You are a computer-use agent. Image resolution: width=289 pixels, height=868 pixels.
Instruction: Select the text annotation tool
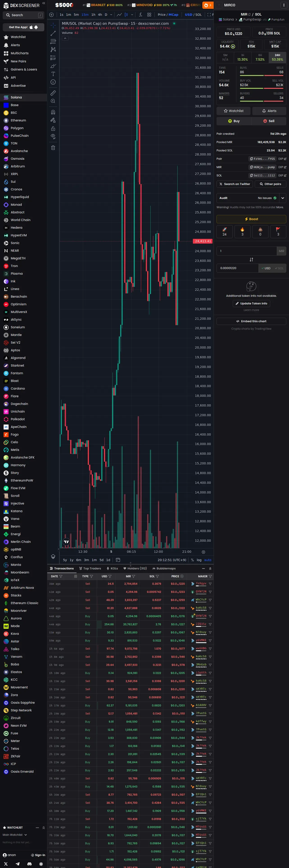tap(53, 74)
